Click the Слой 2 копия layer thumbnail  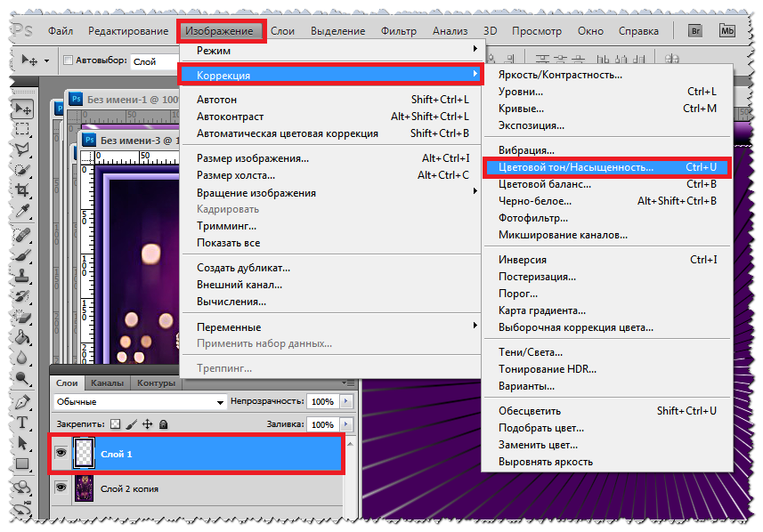[x=84, y=488]
